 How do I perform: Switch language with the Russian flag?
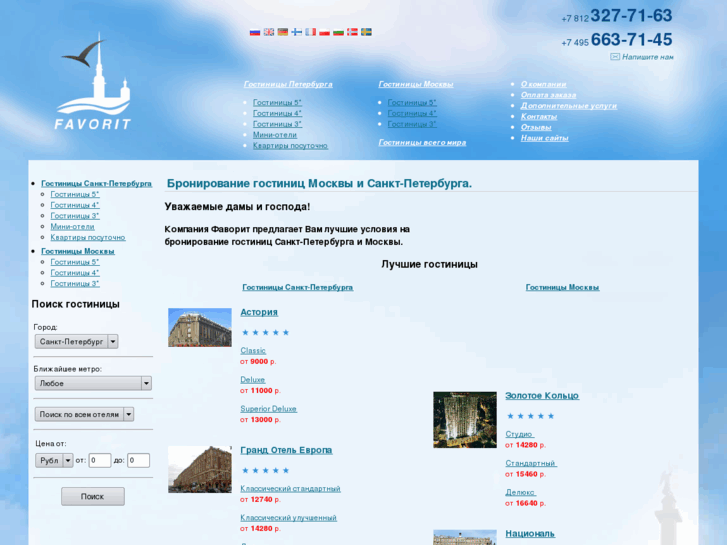click(x=255, y=32)
